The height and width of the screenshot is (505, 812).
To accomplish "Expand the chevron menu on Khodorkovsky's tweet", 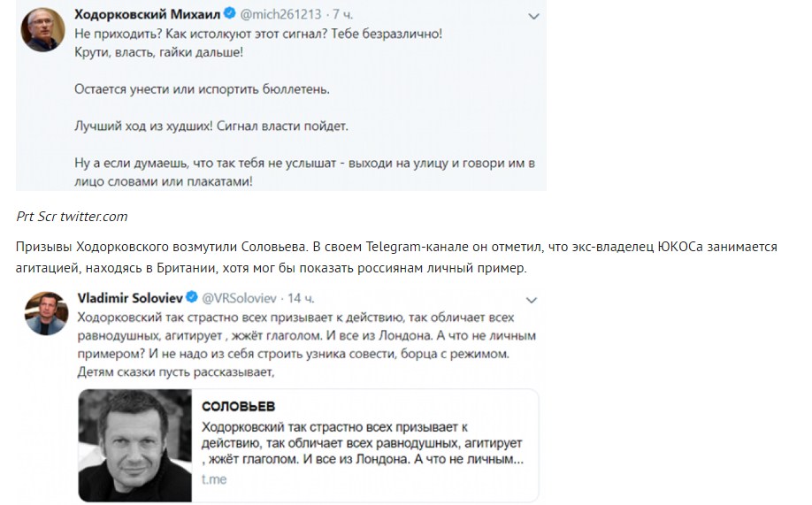I will coord(533,17).
